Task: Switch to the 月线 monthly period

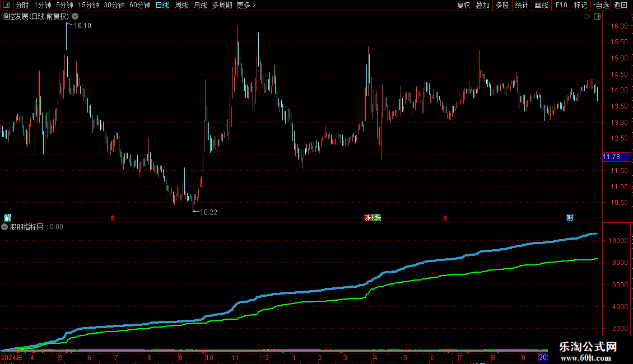Action: [x=200, y=5]
